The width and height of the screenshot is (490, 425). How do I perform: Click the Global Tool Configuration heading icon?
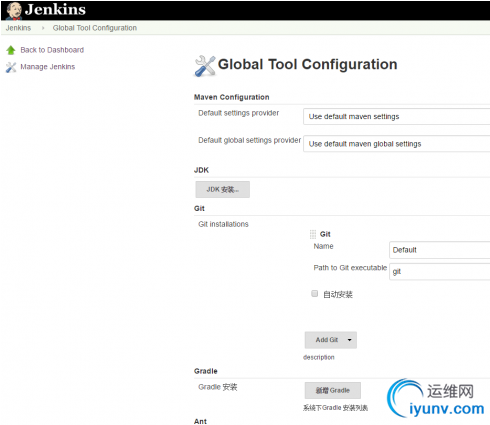point(205,66)
